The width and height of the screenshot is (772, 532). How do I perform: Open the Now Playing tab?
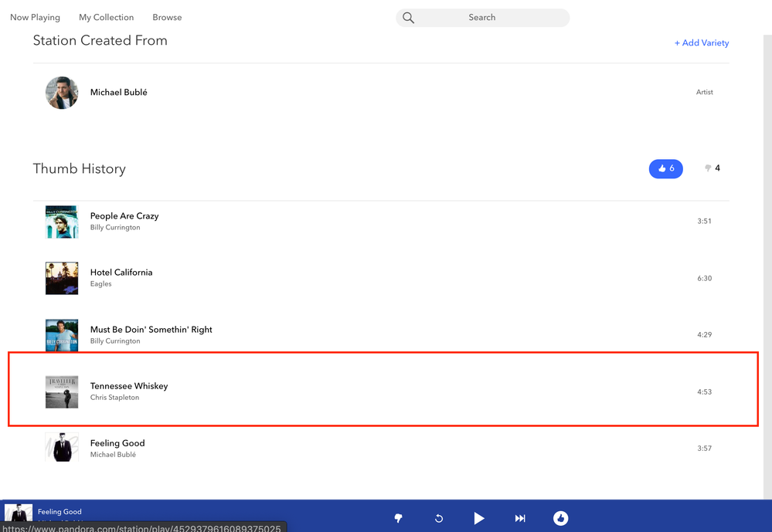pyautogui.click(x=35, y=17)
